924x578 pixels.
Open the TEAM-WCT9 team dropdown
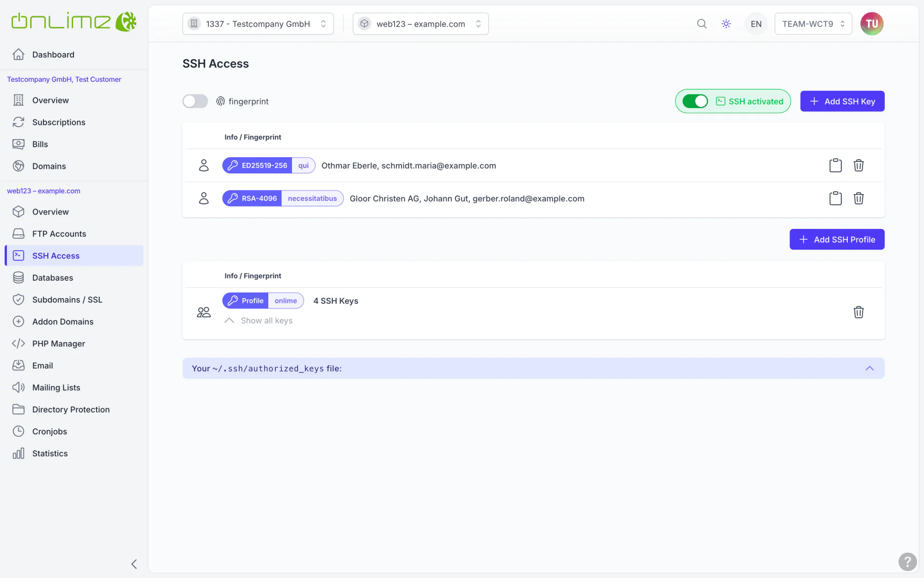pos(813,24)
